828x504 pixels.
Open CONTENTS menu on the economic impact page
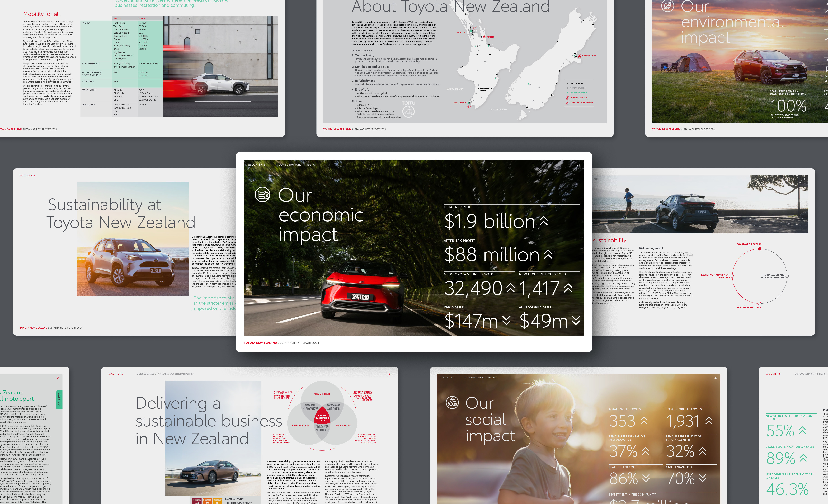pos(256,165)
